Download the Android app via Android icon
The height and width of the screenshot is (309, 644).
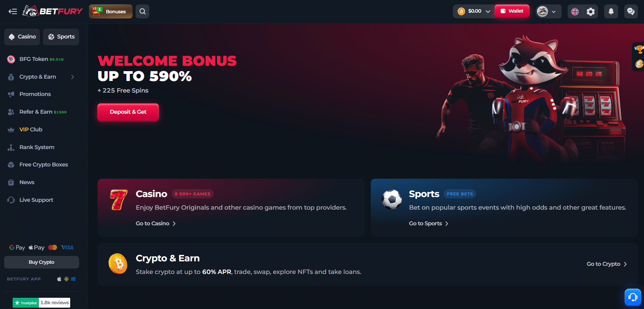click(x=66, y=279)
